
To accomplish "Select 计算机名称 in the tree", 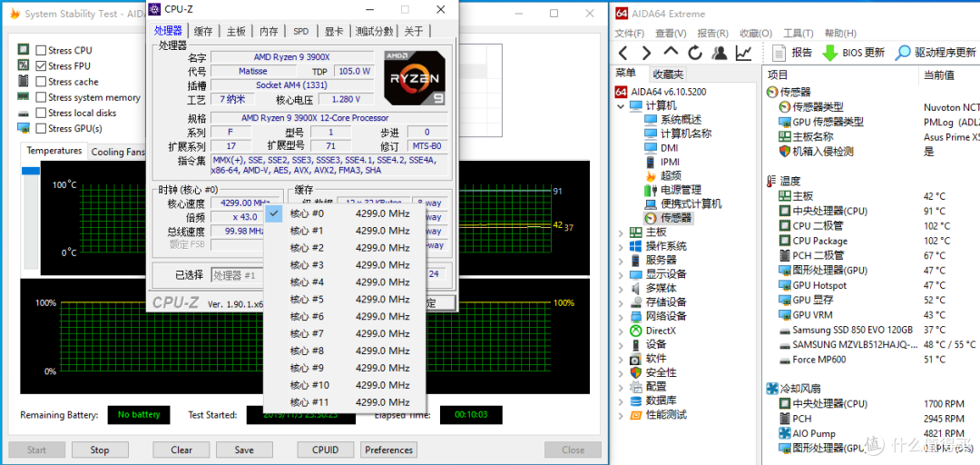I will tap(678, 134).
